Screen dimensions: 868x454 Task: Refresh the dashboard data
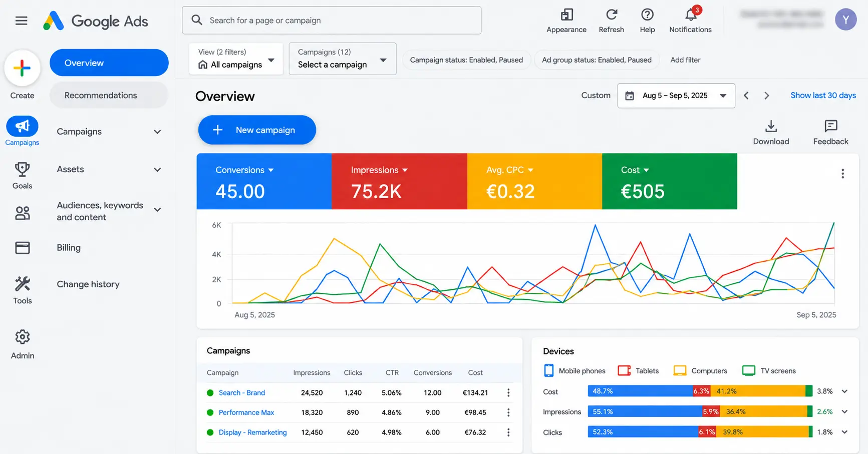(612, 15)
